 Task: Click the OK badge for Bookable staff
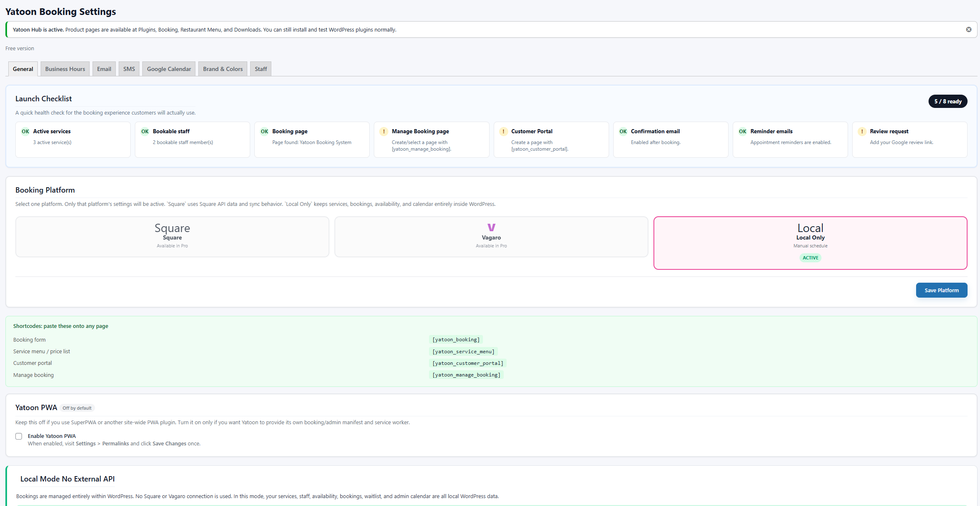(x=145, y=132)
